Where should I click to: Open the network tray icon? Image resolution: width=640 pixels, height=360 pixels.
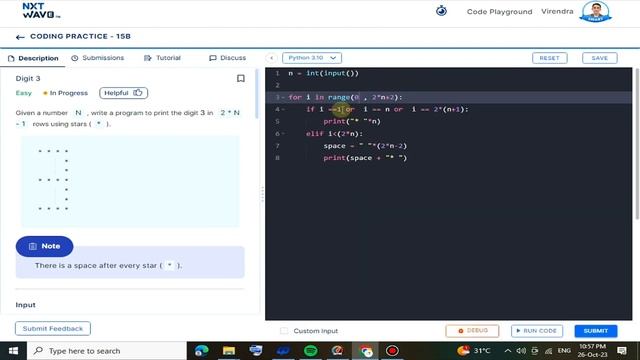pos(548,351)
